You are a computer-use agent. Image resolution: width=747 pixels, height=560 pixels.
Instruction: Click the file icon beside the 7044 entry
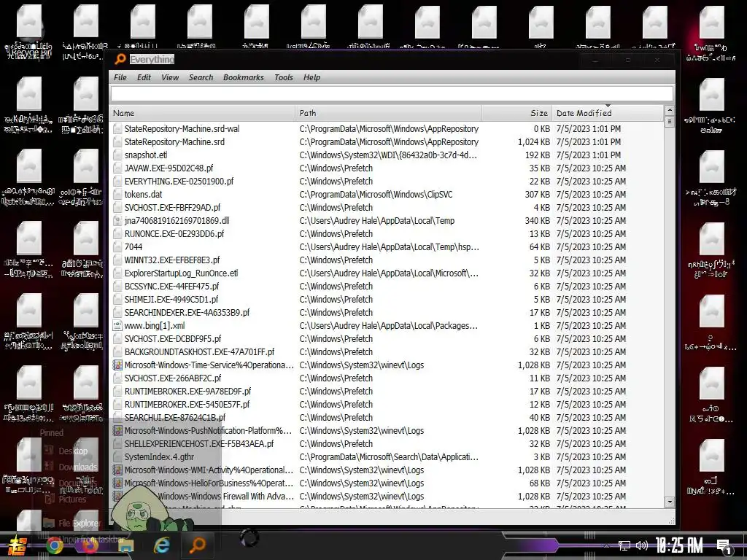(x=117, y=247)
